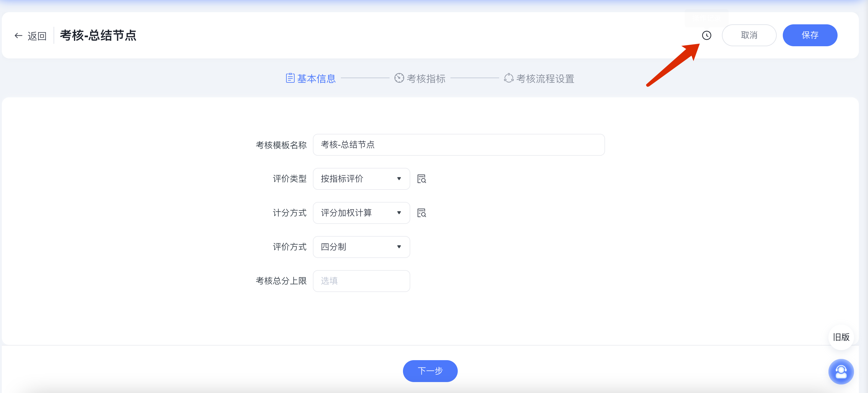Click the 考核总分上限 label
The image size is (868, 393).
281,281
